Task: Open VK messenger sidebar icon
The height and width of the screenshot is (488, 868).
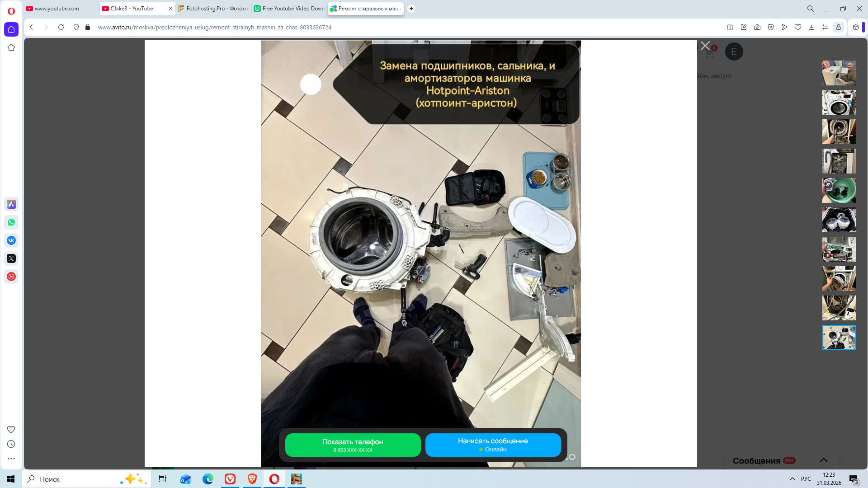Action: [x=11, y=240]
